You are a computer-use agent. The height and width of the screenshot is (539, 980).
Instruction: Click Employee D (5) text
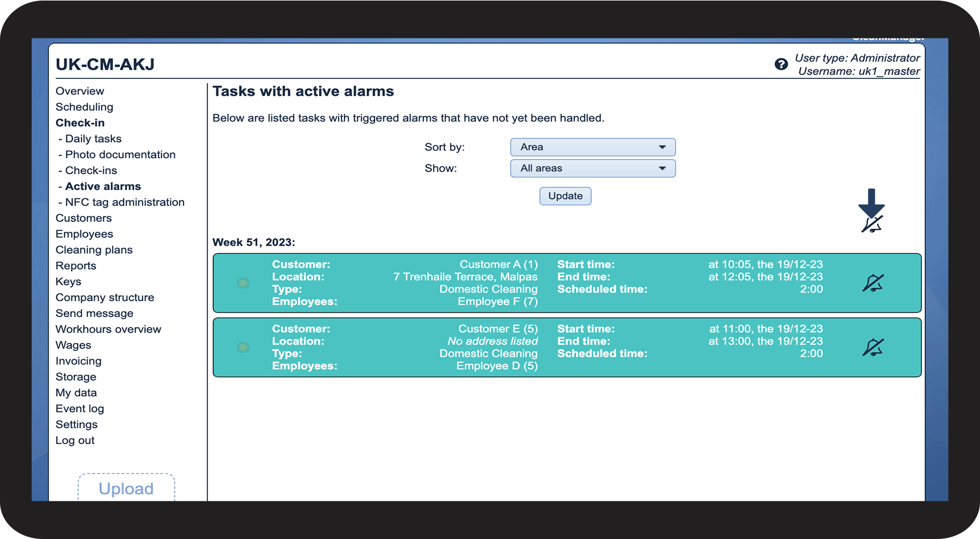[497, 366]
